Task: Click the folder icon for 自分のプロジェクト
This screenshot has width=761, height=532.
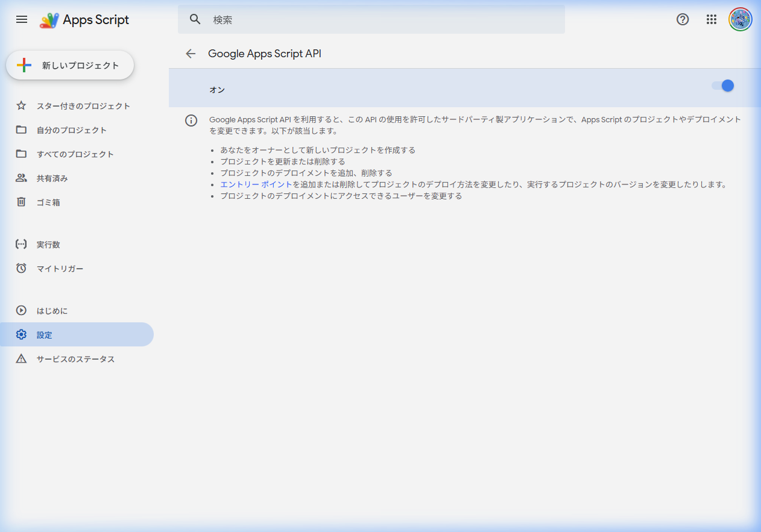Action: click(21, 130)
